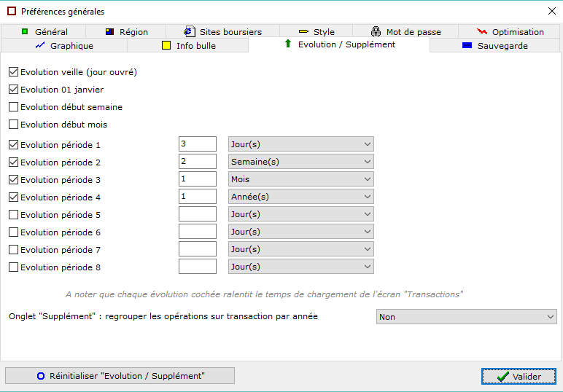Open the Mot de passe tab
563x392 pixels.
pyautogui.click(x=405, y=31)
